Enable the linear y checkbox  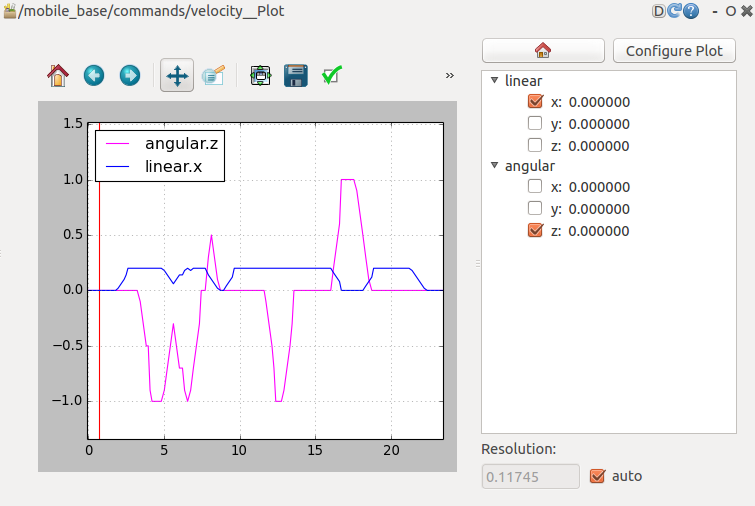click(x=535, y=124)
